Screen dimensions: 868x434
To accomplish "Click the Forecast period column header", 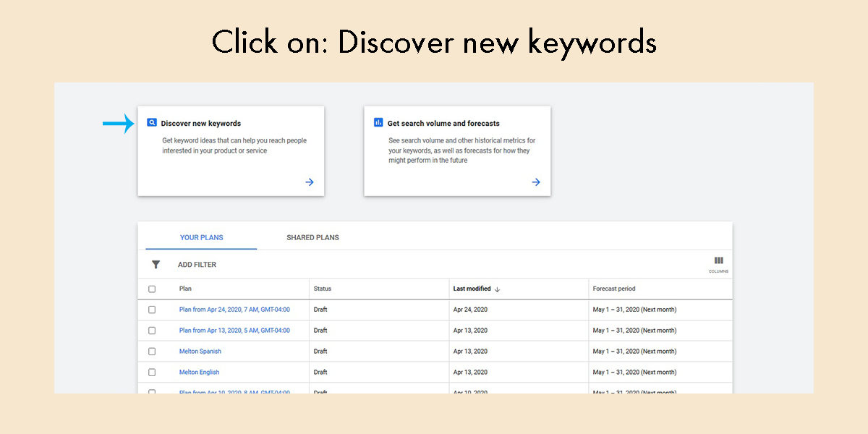I will click(x=614, y=289).
